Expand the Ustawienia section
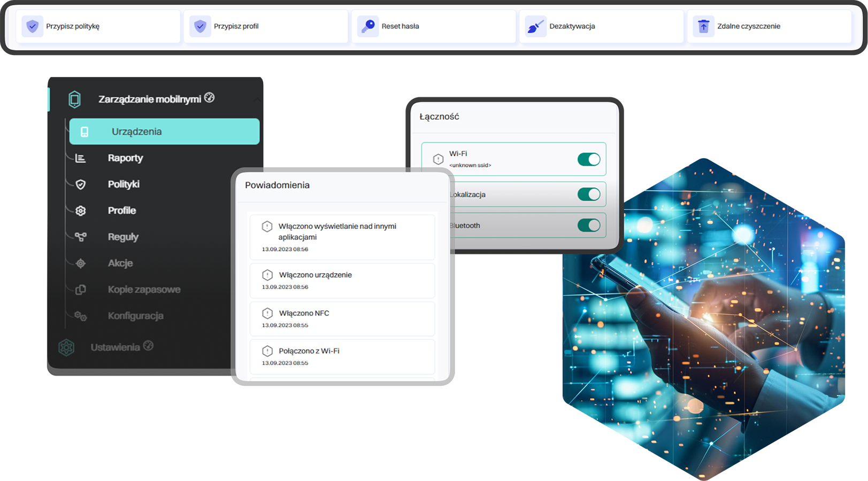868x481 pixels. click(x=115, y=347)
